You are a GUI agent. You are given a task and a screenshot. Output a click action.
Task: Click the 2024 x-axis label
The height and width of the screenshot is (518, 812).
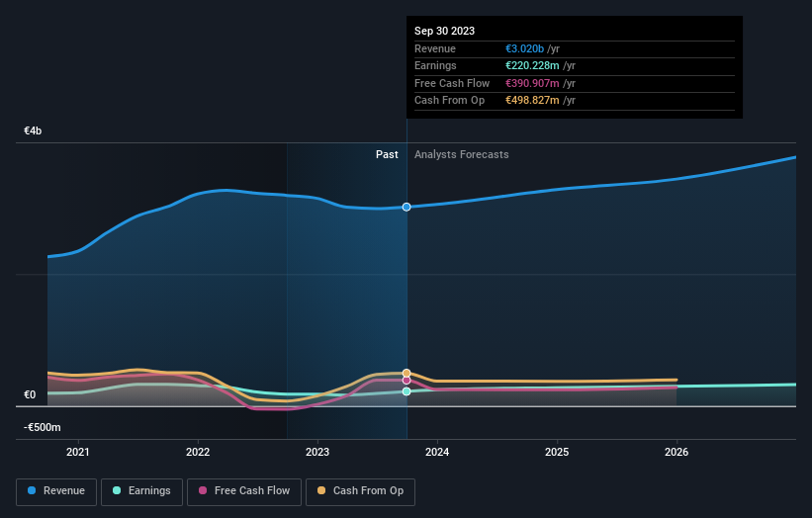point(437,453)
